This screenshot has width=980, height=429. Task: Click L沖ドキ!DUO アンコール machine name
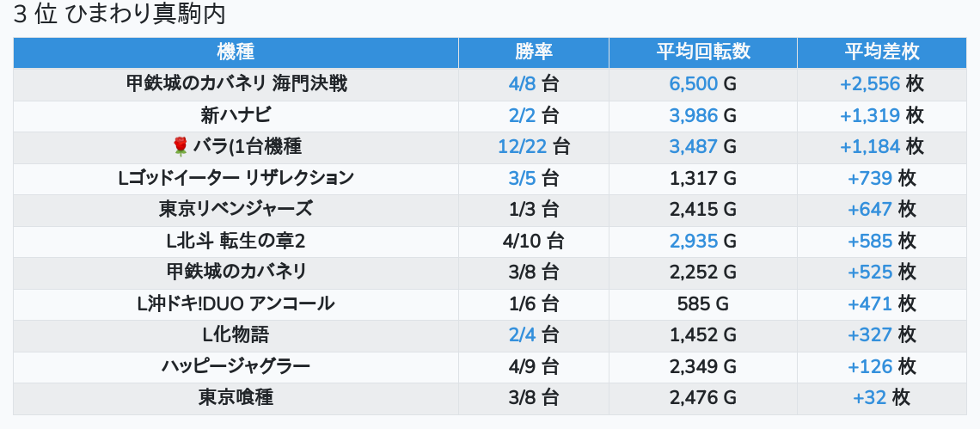(x=236, y=303)
